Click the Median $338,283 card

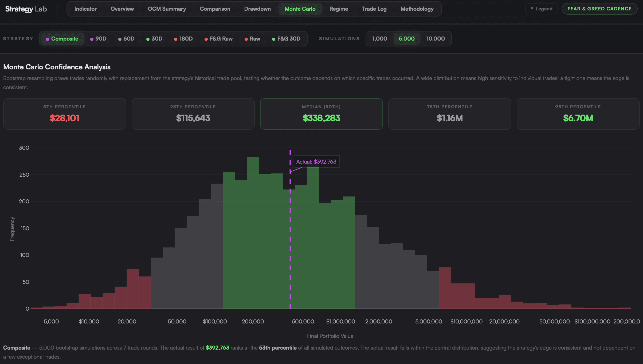click(321, 114)
